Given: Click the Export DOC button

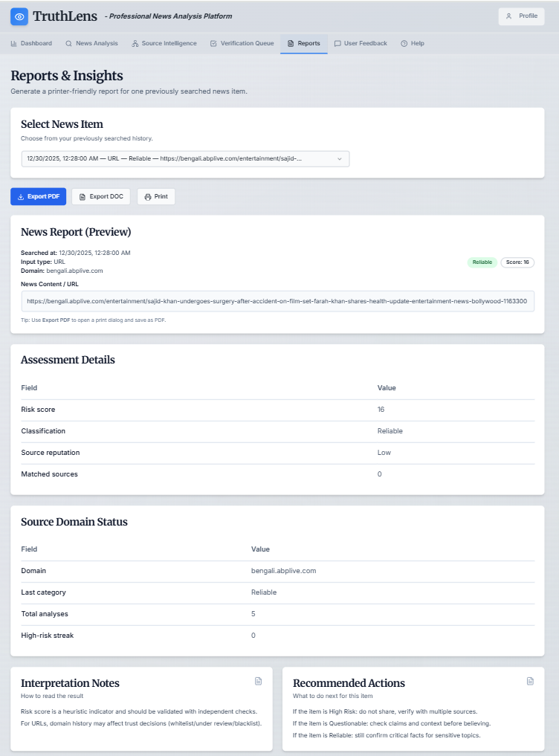Looking at the screenshot, I should 101,197.
